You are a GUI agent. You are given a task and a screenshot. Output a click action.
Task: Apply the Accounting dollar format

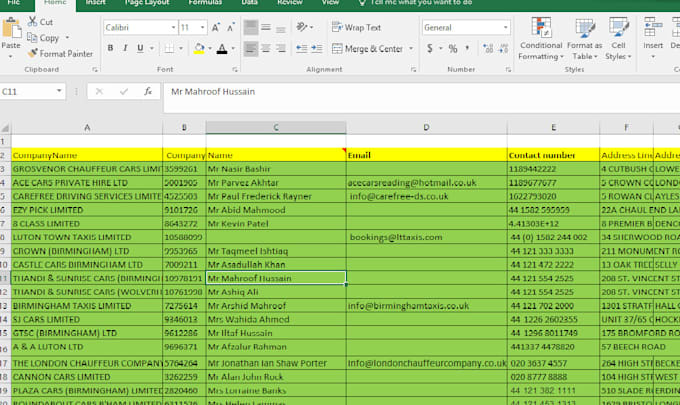pyautogui.click(x=429, y=48)
